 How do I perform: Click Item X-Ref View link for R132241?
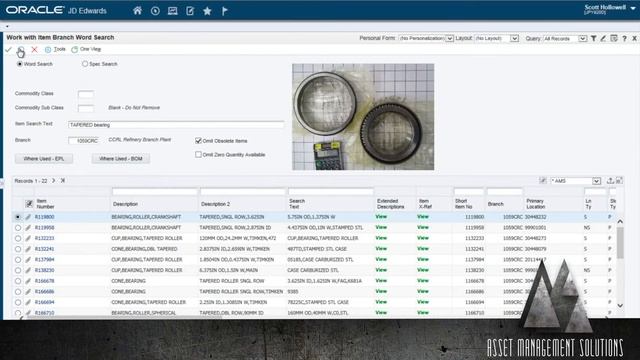pos(423,249)
